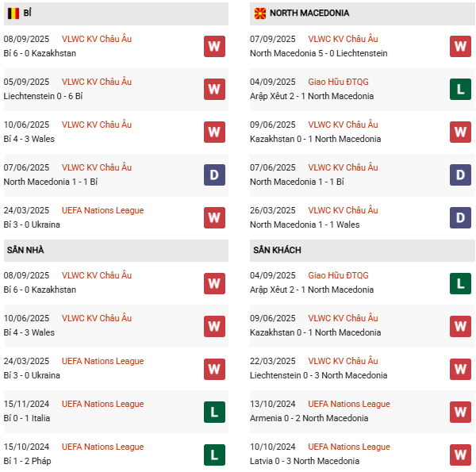Open UEFA Nations League link for Latvia match

coord(348,447)
